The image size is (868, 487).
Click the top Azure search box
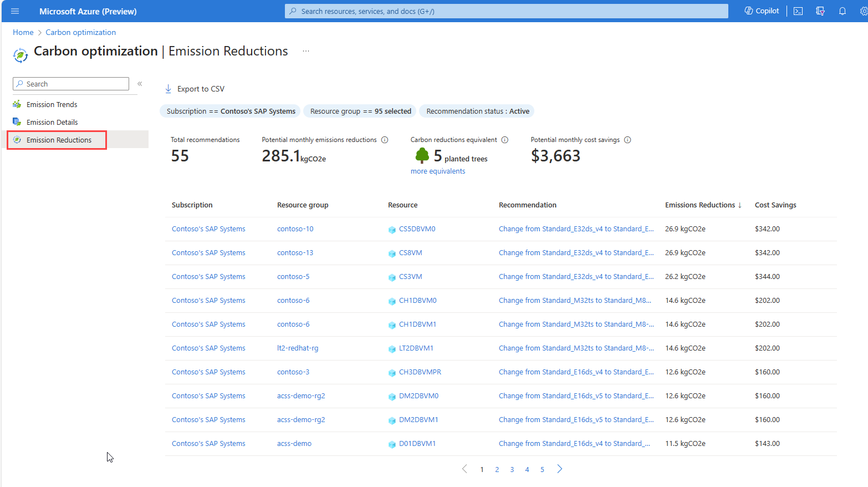pyautogui.click(x=506, y=11)
